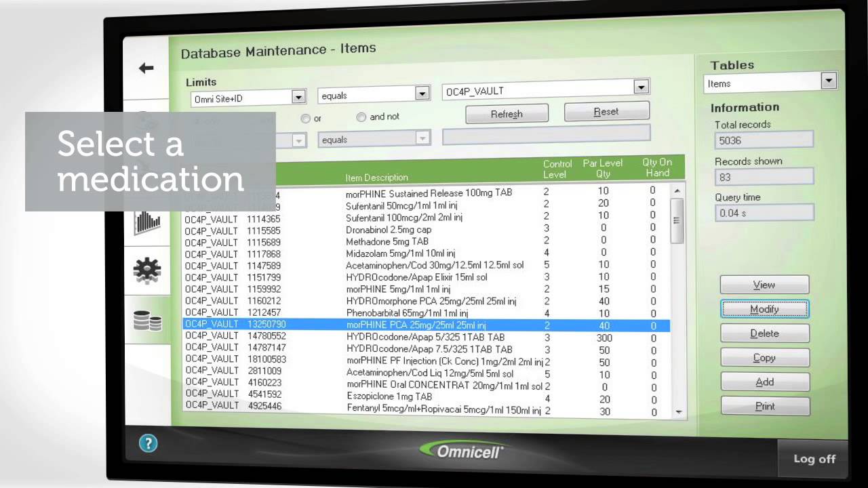The height and width of the screenshot is (488, 868).
Task: Select Acetaminophen/Cod 30mg/12.5ml sol row
Action: pos(426,266)
